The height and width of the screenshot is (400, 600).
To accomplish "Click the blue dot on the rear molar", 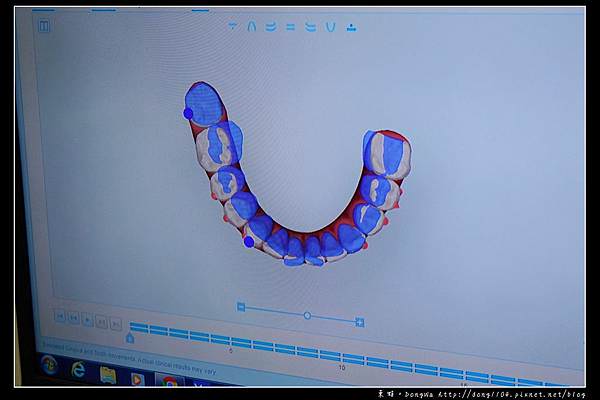I will pyautogui.click(x=188, y=113).
